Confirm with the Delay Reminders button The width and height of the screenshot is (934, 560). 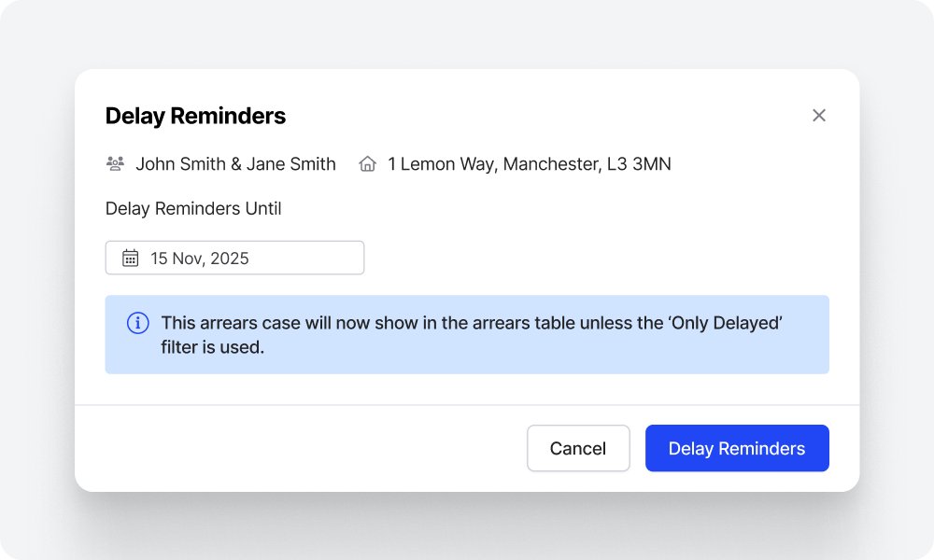[x=737, y=448]
